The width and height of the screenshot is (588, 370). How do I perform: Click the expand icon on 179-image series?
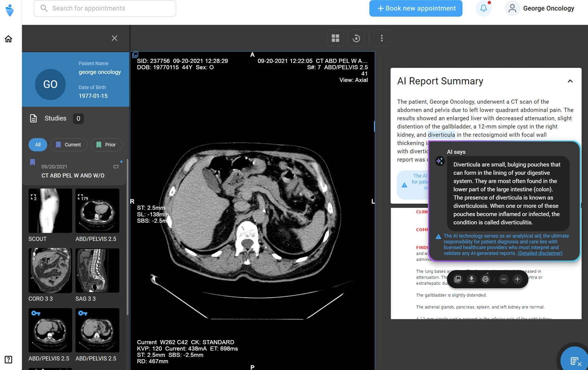pyautogui.click(x=80, y=197)
